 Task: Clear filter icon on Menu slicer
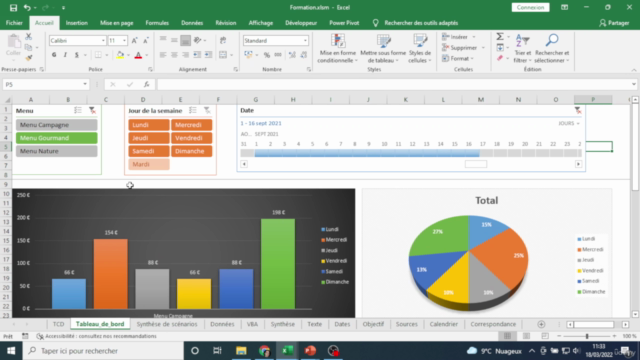pyautogui.click(x=92, y=110)
